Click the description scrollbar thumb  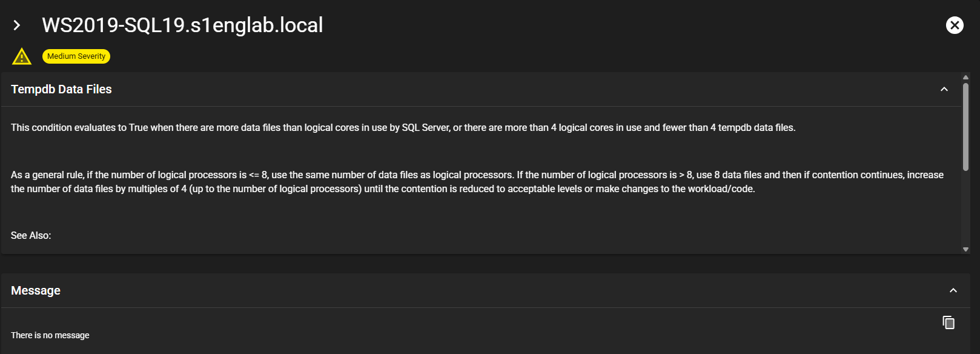coord(965,126)
